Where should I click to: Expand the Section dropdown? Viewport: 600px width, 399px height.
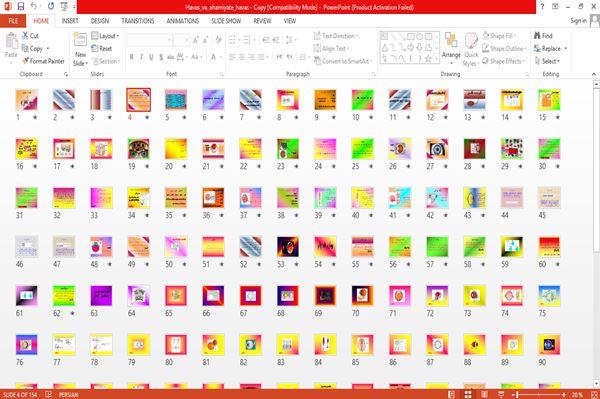(106, 61)
